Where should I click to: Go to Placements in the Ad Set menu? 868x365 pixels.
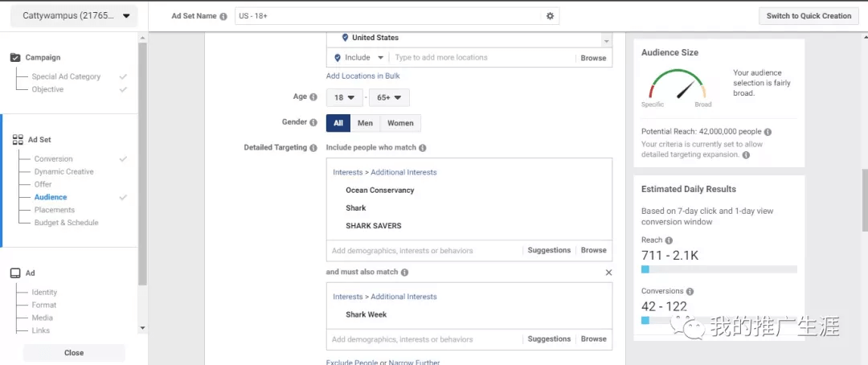tap(54, 210)
